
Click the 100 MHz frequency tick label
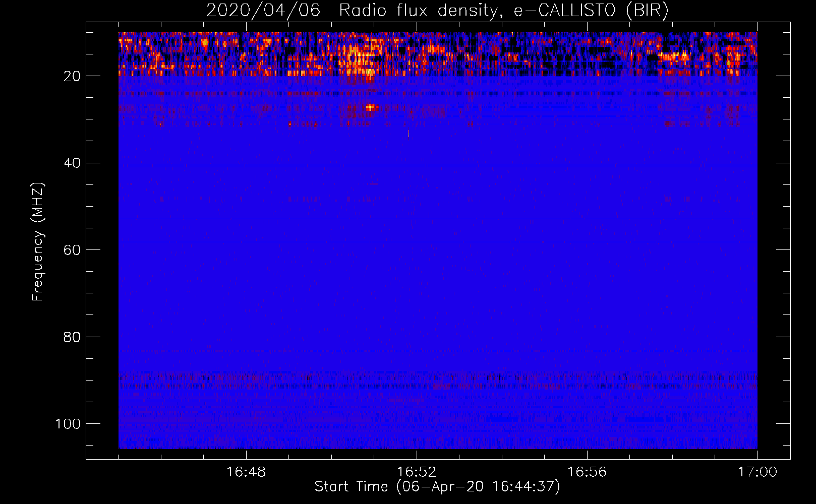(68, 424)
